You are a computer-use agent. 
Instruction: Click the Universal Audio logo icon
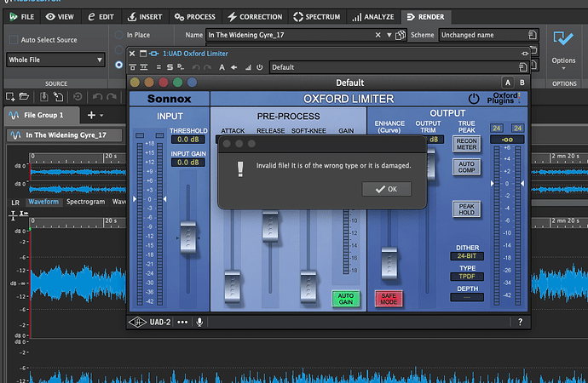point(135,322)
